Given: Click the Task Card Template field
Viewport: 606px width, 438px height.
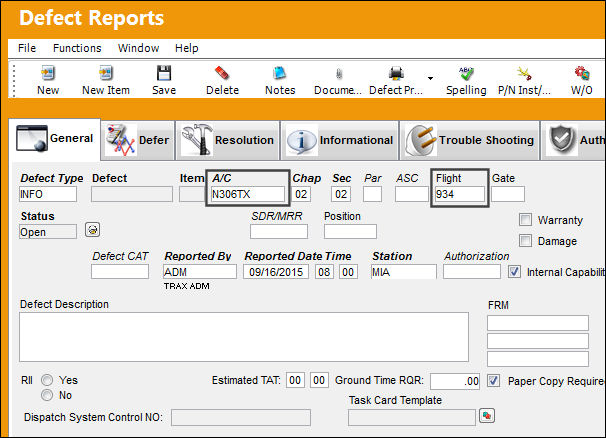Looking at the screenshot, I should [412, 418].
